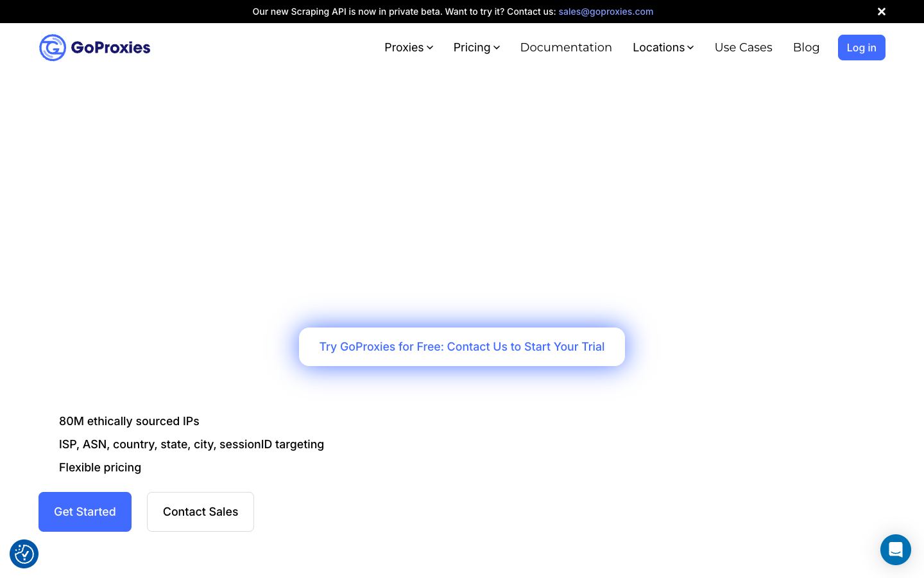Select the 'Flexible pricing' text
924x578 pixels.
point(100,468)
